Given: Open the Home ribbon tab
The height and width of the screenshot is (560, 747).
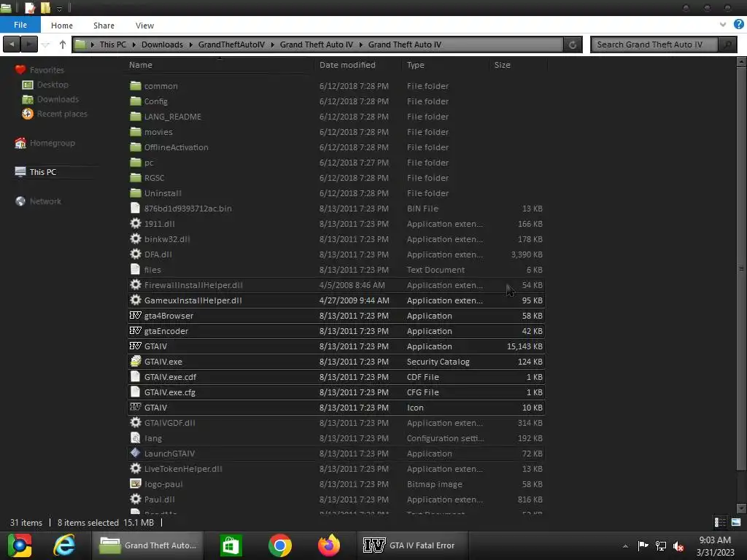Looking at the screenshot, I should point(62,26).
